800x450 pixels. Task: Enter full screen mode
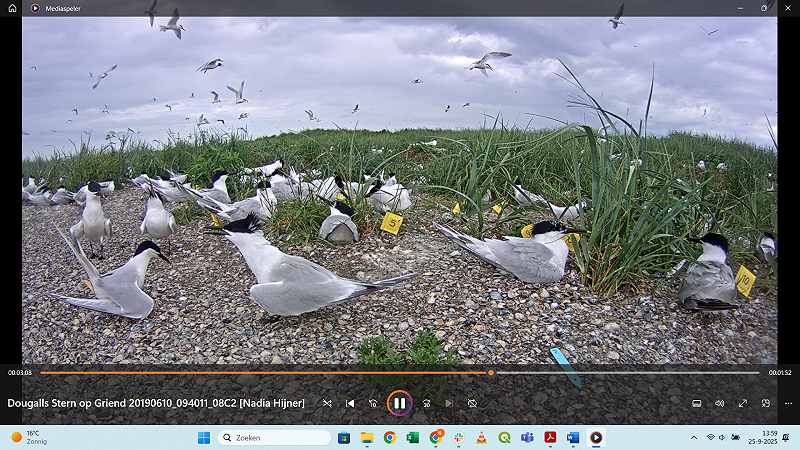pyautogui.click(x=743, y=403)
